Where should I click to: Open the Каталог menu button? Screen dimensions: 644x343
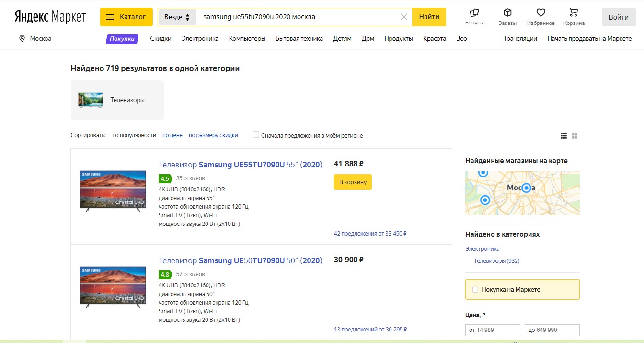click(x=126, y=17)
